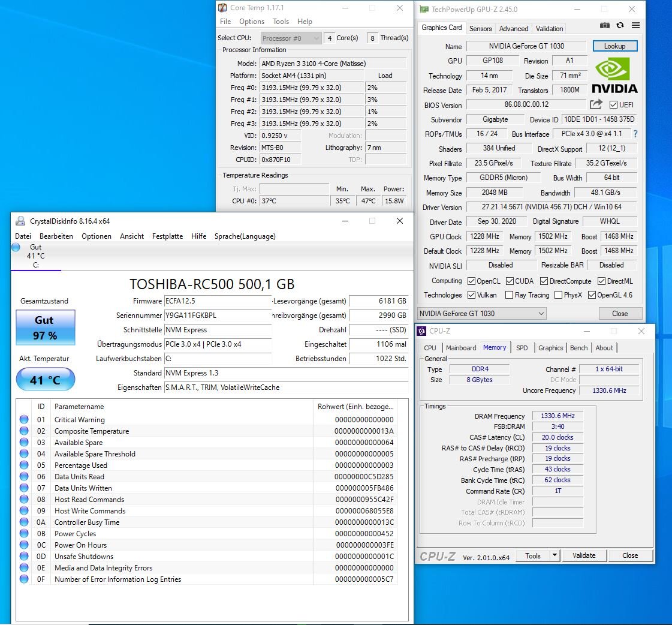Toggle the OpenCL checkbox
Image resolution: width=672 pixels, height=625 pixels.
(x=471, y=281)
